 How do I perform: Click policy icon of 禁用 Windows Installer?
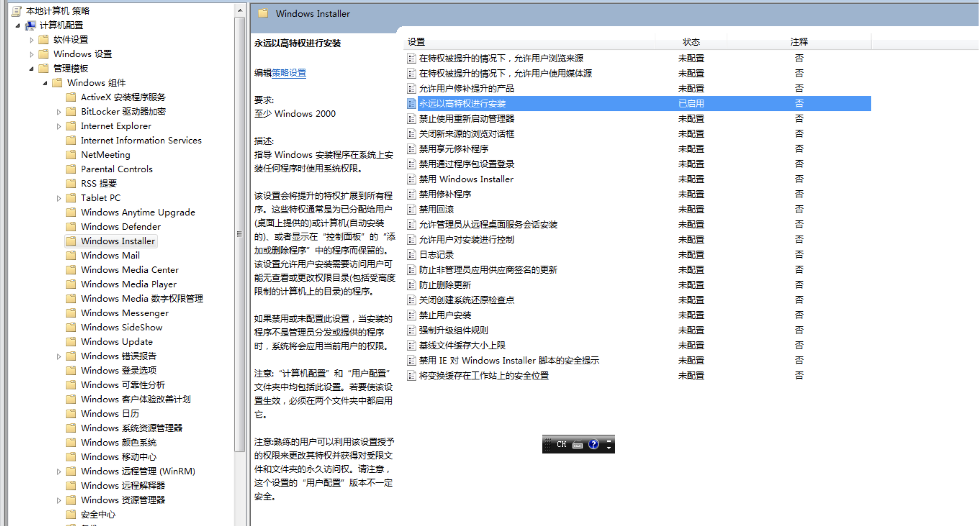(x=411, y=179)
